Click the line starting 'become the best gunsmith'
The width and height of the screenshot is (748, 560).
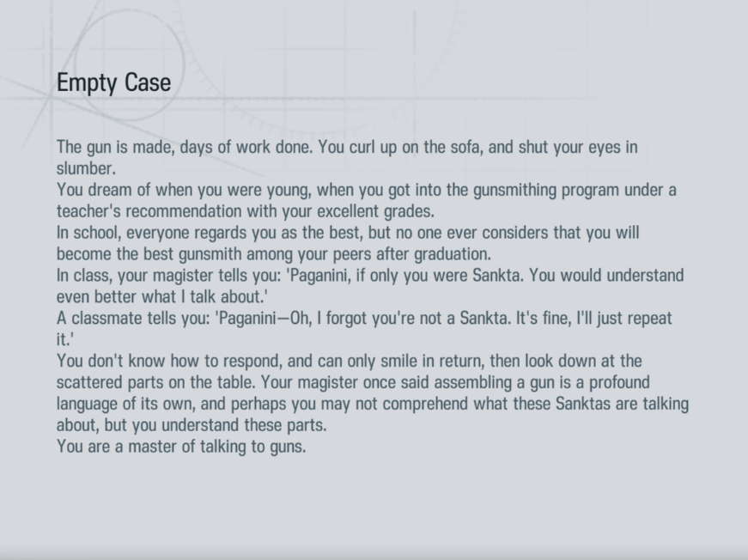[x=274, y=254]
